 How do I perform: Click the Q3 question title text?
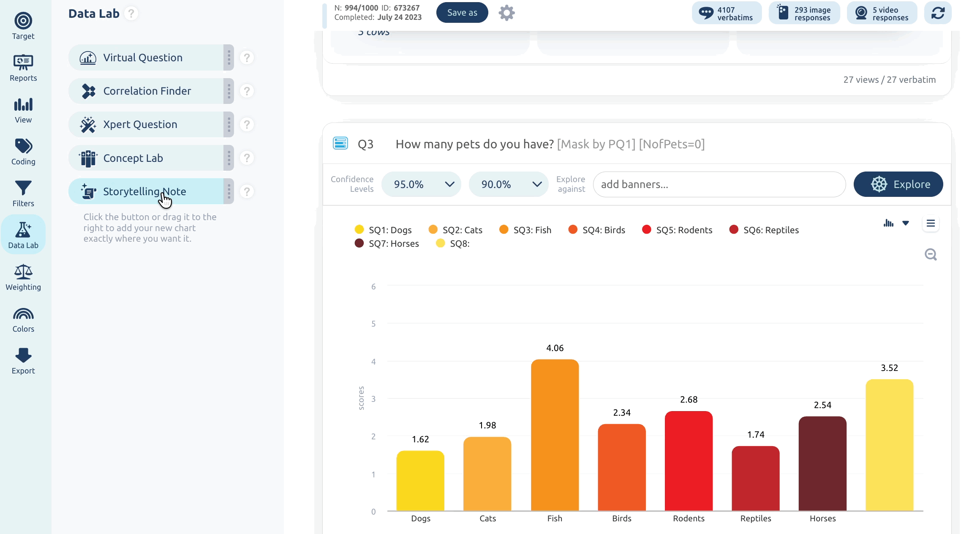550,144
